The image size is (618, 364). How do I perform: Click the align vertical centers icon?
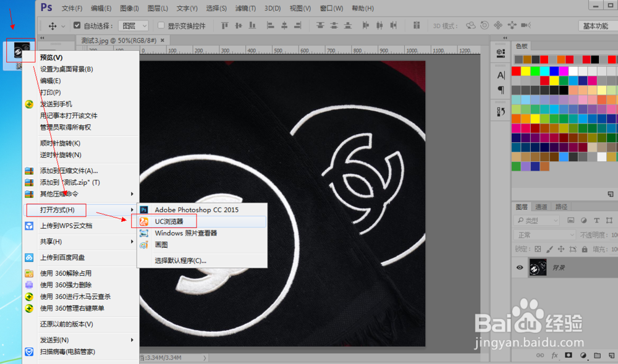239,25
